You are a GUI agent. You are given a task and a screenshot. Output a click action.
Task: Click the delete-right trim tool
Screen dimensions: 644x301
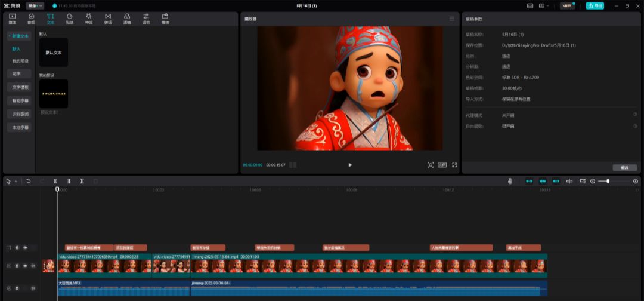coord(82,181)
